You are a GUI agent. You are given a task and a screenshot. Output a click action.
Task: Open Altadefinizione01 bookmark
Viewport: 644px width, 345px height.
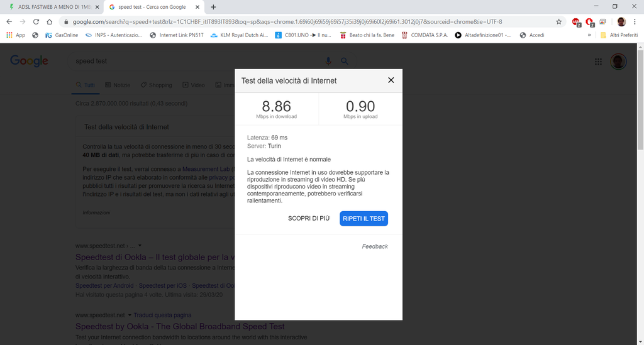pyautogui.click(x=483, y=35)
